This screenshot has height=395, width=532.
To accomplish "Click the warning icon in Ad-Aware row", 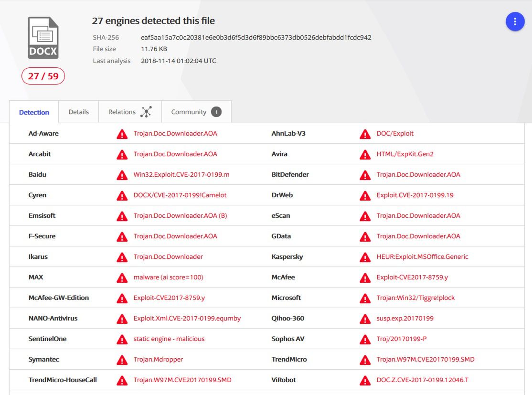I will (x=122, y=134).
